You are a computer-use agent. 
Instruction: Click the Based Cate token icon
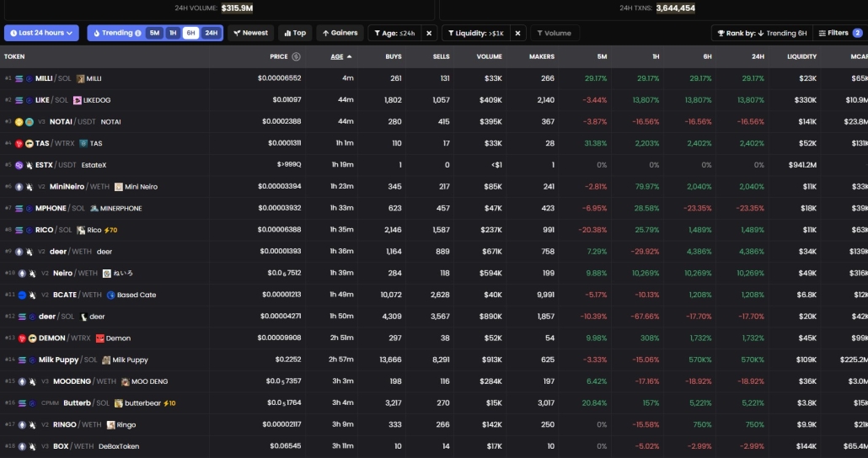click(110, 295)
